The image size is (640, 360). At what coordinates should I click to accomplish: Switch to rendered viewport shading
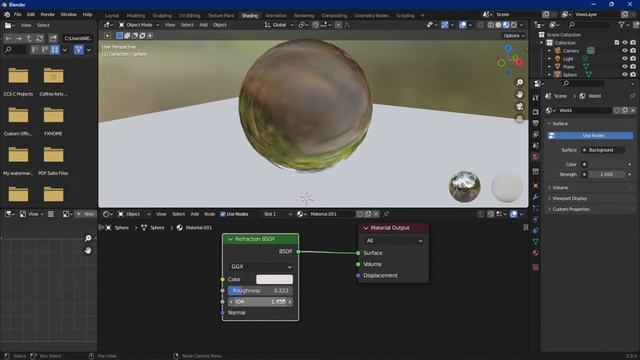coord(514,25)
